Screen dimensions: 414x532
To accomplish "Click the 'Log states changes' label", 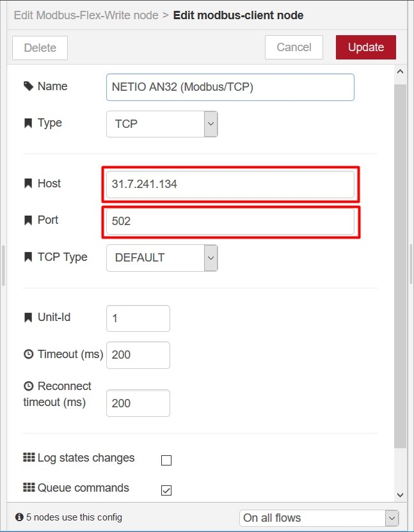I will 86,458.
